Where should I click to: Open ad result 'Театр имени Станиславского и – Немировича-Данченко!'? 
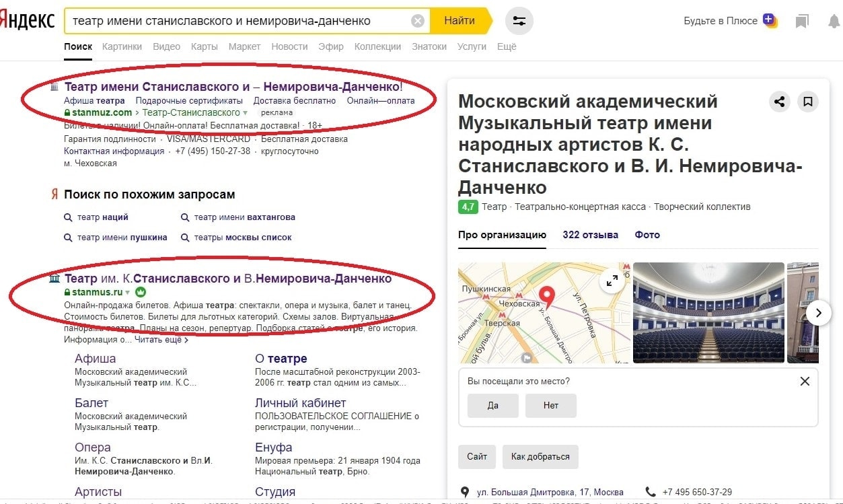tap(233, 87)
